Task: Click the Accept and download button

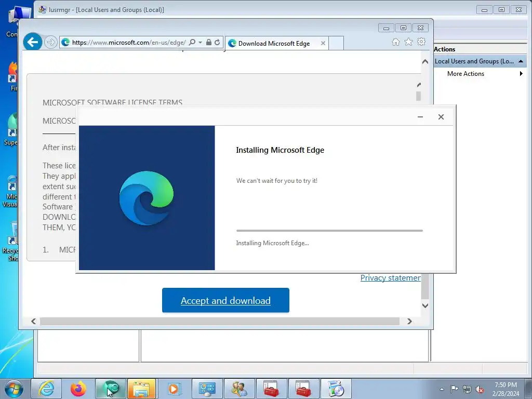Action: [225, 300]
